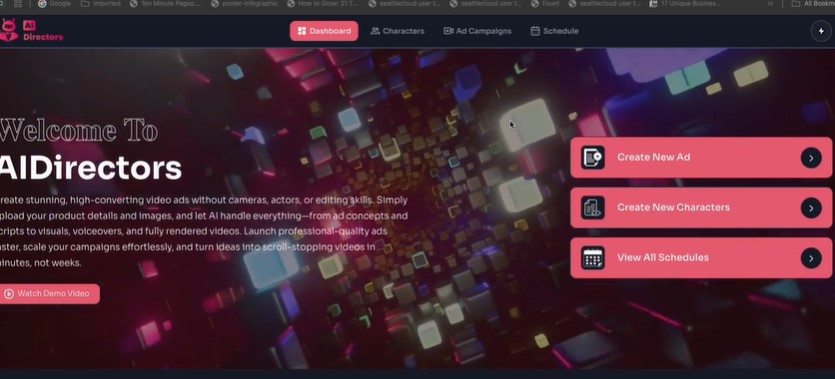Click the lightning bolt icon in header
Screen dimensions: 835x379
coord(821,31)
